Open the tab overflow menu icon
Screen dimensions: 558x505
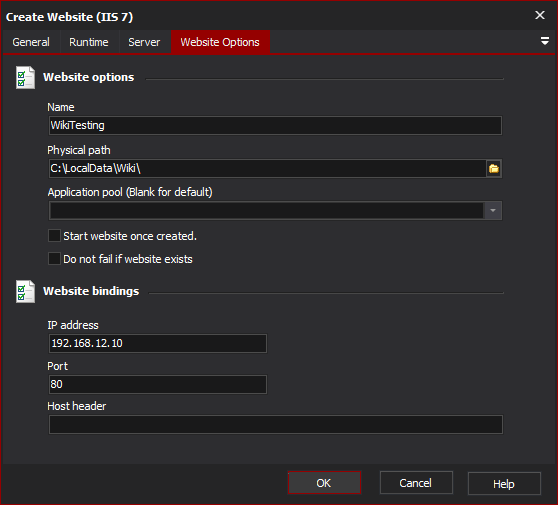[544, 41]
